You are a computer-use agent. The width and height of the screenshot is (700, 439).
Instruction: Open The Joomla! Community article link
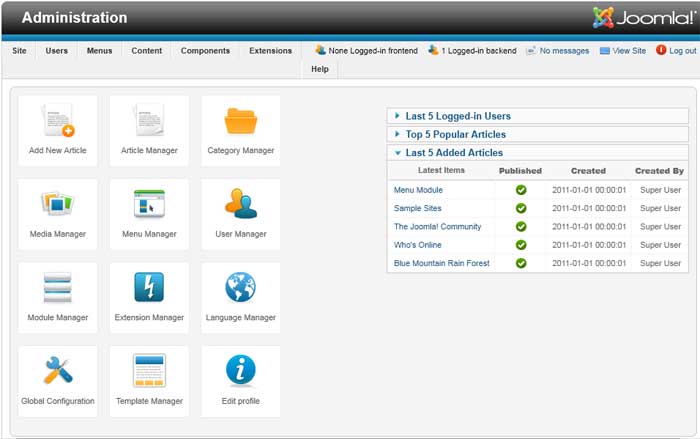[438, 226]
